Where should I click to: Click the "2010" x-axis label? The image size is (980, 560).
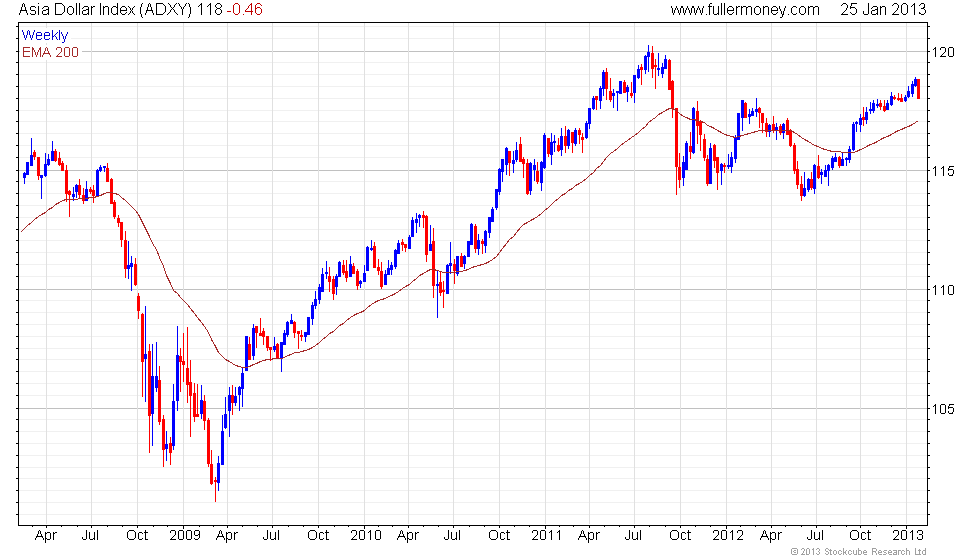coord(366,536)
